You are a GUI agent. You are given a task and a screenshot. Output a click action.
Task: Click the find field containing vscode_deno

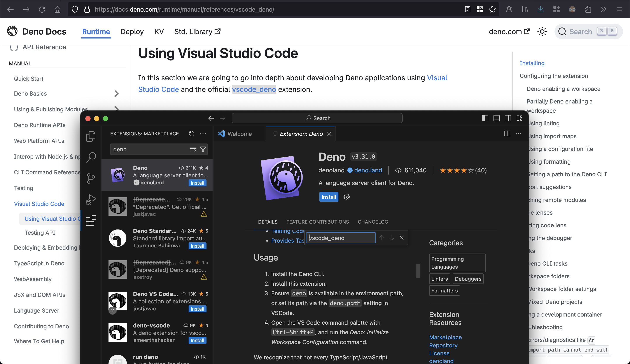pos(341,238)
